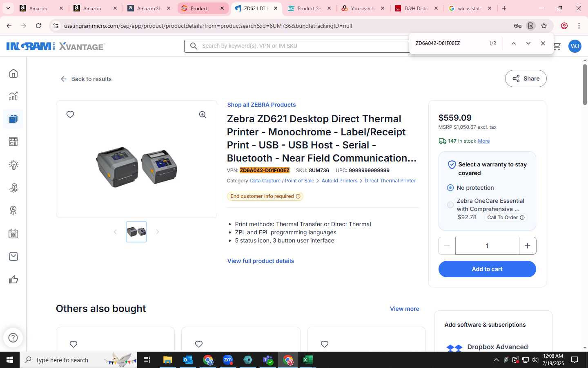Open the lightbulb insights sidebar icon

[13, 165]
